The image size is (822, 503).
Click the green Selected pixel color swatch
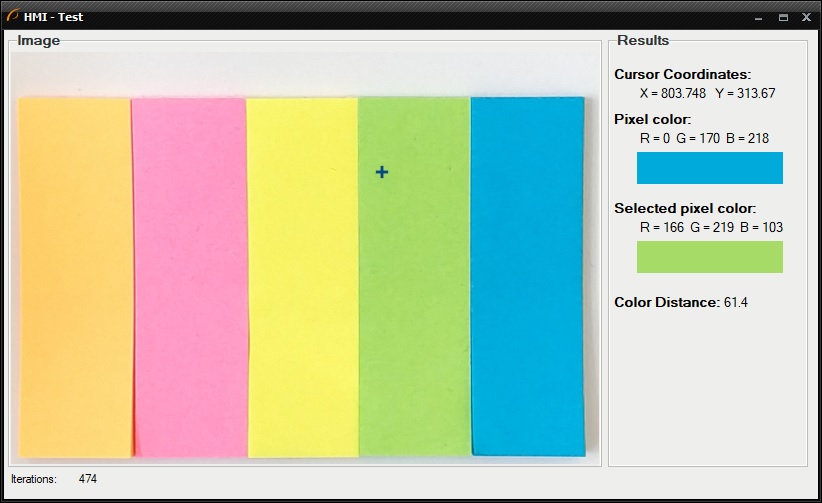709,257
